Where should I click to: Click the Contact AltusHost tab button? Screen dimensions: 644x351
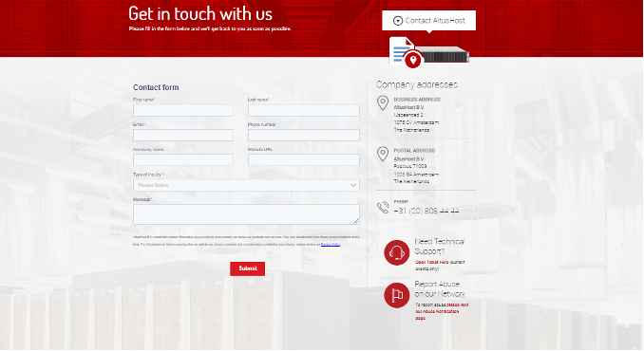(x=428, y=21)
